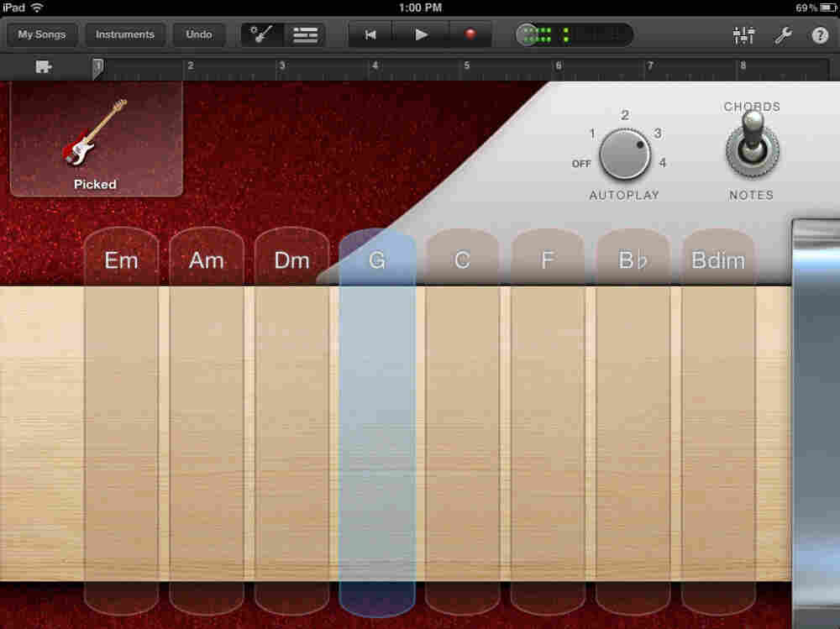The image size is (840, 629).
Task: Start playback with Play button
Action: (x=421, y=34)
